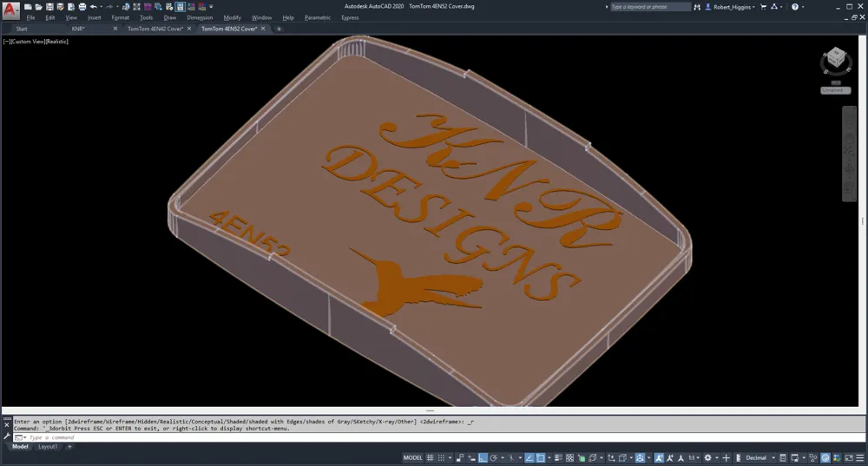Click the Clean Screen status bar icon
Image resolution: width=868 pixels, height=466 pixels.
(x=849, y=457)
